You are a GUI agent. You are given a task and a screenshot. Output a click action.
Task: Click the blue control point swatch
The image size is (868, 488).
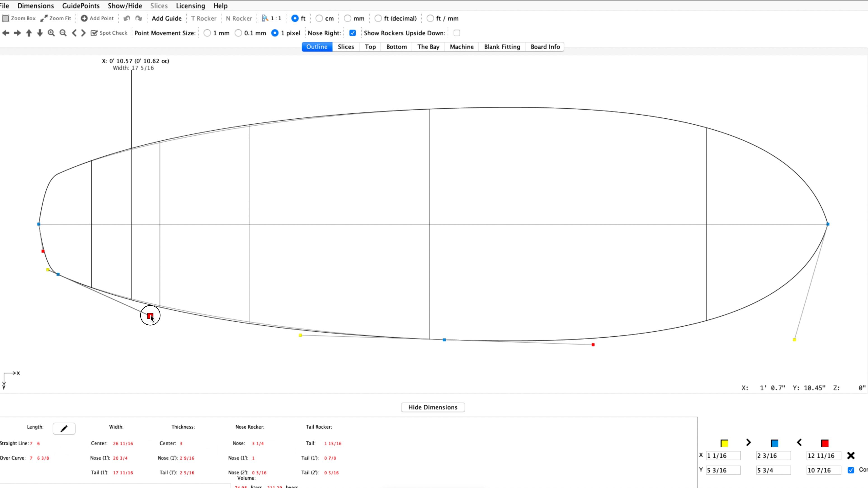pos(774,443)
